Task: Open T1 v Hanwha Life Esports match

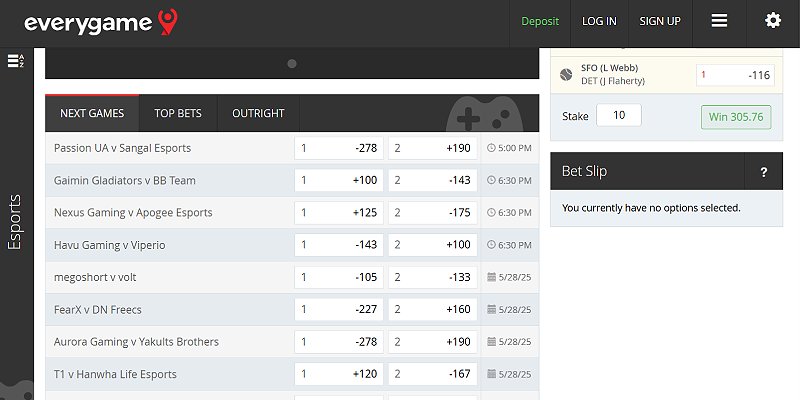Action: click(115, 374)
